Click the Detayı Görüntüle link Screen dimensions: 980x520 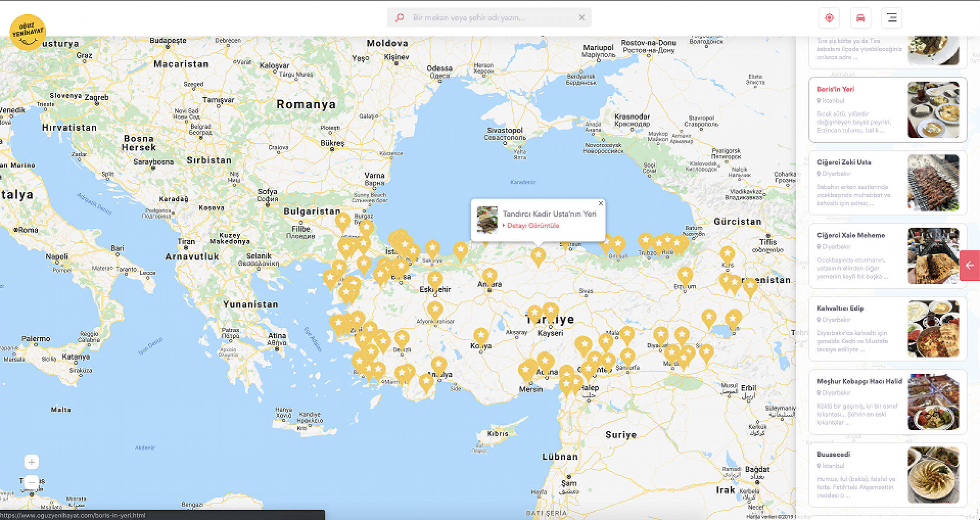pyautogui.click(x=533, y=225)
